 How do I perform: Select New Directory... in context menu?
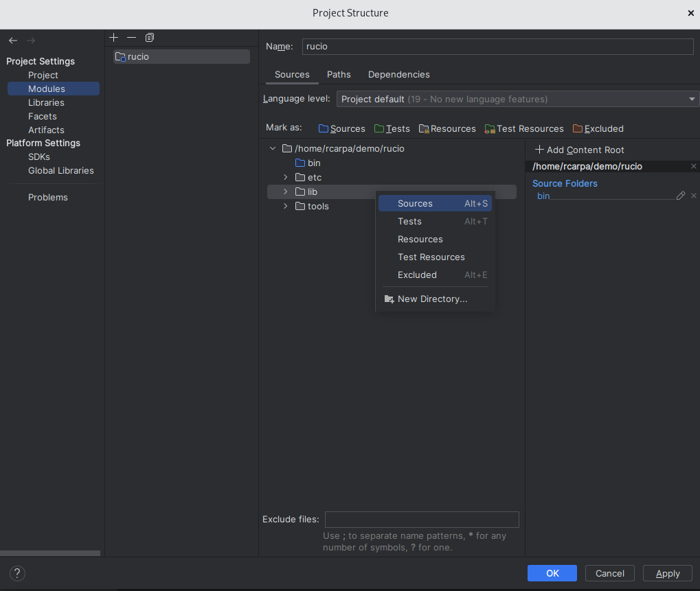(x=432, y=299)
